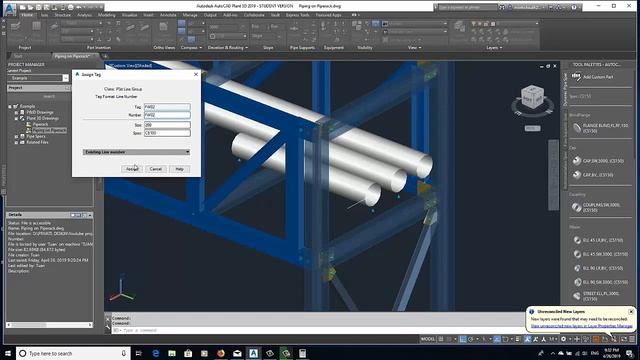Pick STREET ELL, FL, 3000 palette item

(597, 296)
